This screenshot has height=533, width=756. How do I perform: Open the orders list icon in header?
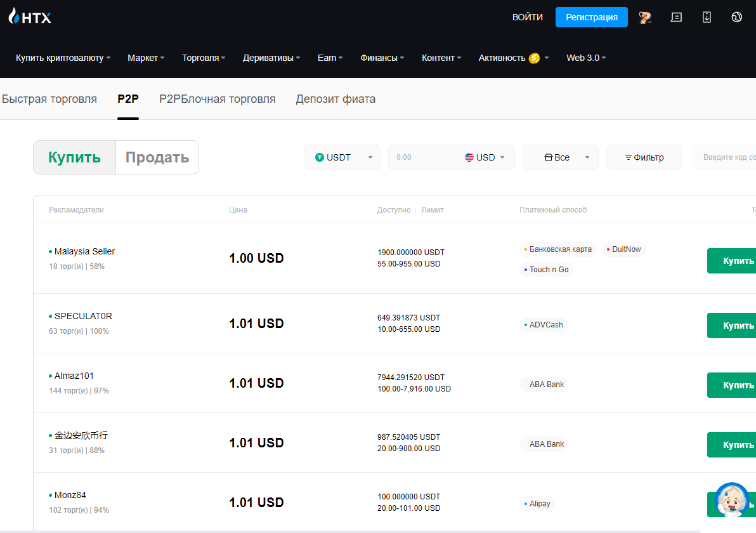(676, 17)
